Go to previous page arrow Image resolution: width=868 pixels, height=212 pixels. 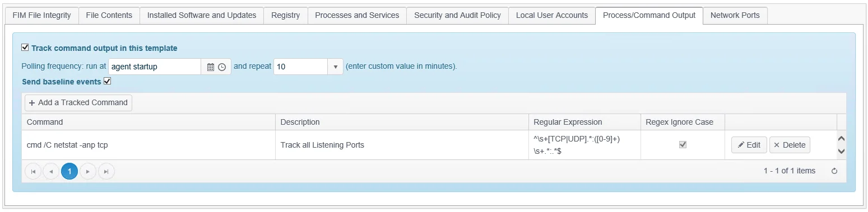(x=51, y=171)
